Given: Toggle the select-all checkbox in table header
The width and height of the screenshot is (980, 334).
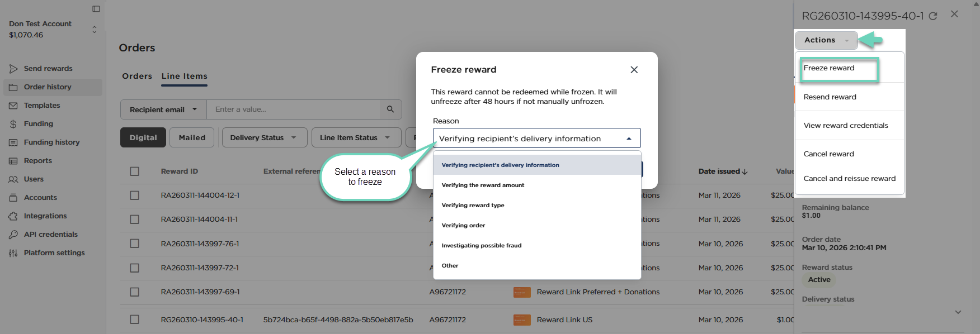Looking at the screenshot, I should (135, 171).
